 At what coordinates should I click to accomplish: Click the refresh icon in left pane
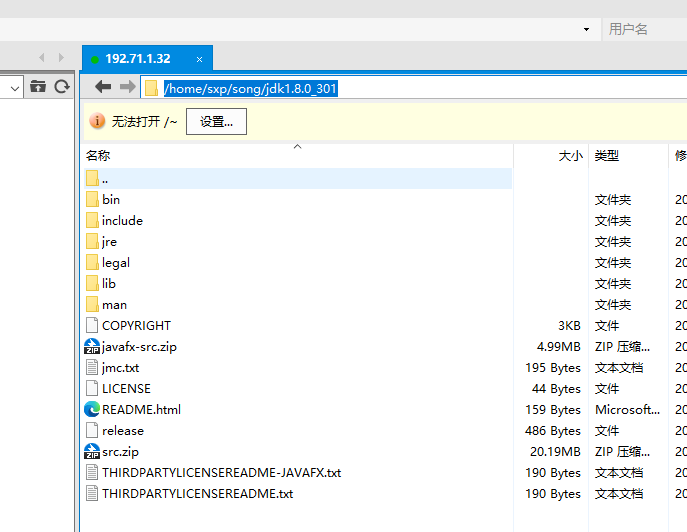click(x=62, y=86)
